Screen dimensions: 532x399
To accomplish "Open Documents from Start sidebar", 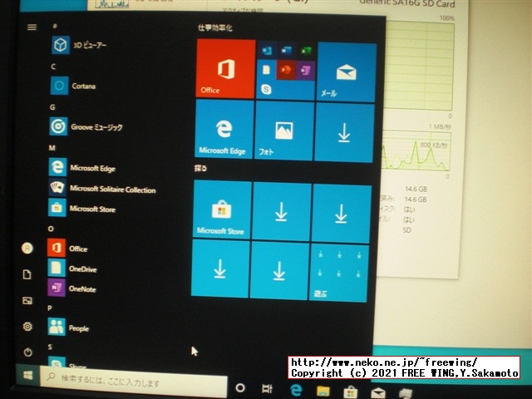I will point(27,274).
